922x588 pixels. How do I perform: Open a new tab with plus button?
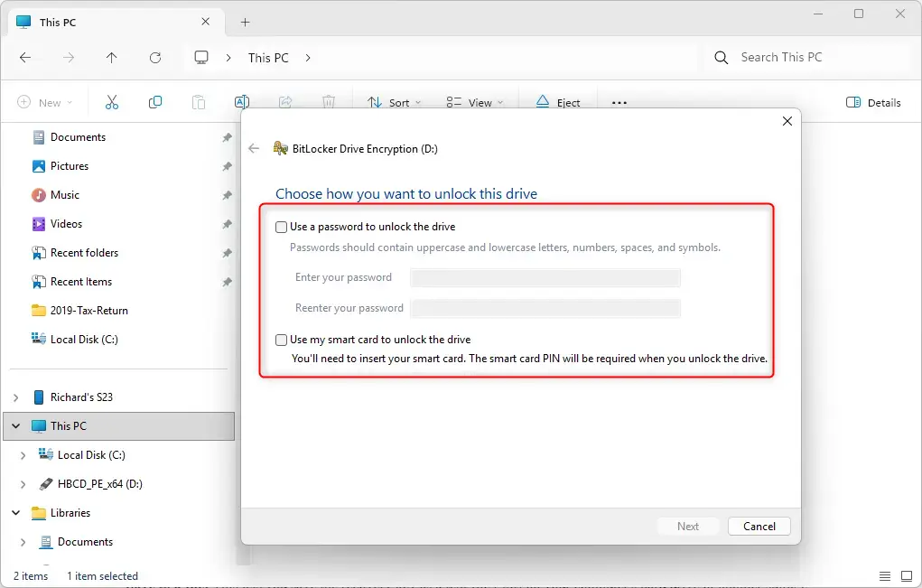pyautogui.click(x=246, y=23)
